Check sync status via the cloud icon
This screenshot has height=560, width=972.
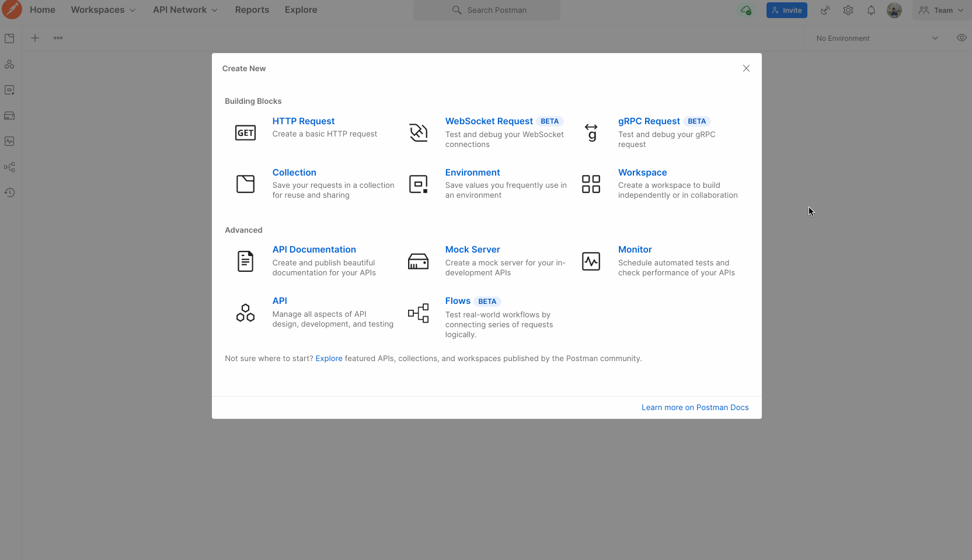click(746, 10)
